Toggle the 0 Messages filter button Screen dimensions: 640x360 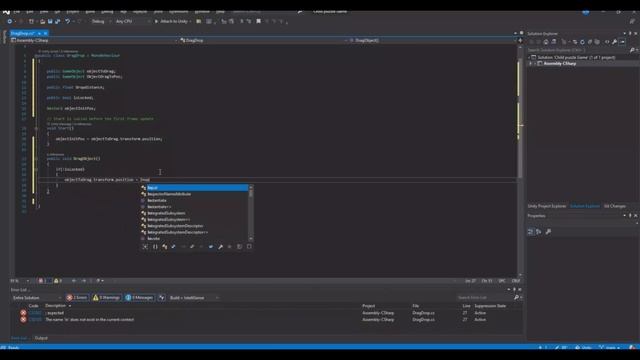tap(139, 298)
